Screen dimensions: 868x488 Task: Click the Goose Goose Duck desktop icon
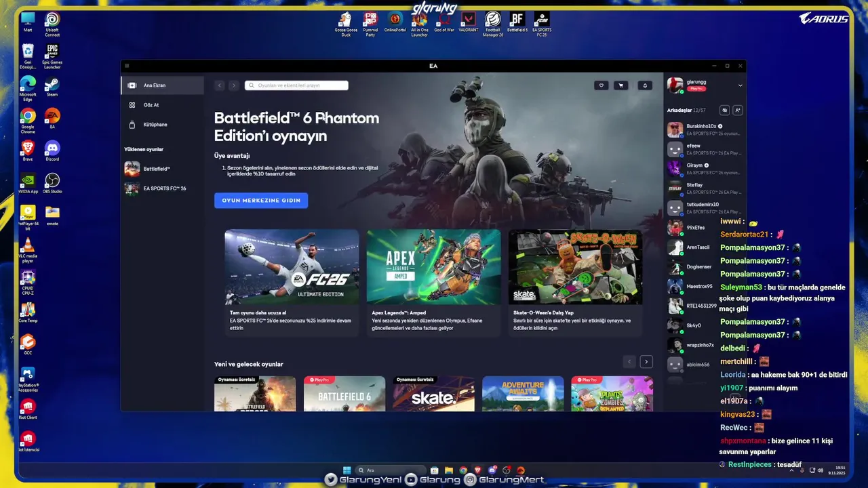tap(346, 24)
